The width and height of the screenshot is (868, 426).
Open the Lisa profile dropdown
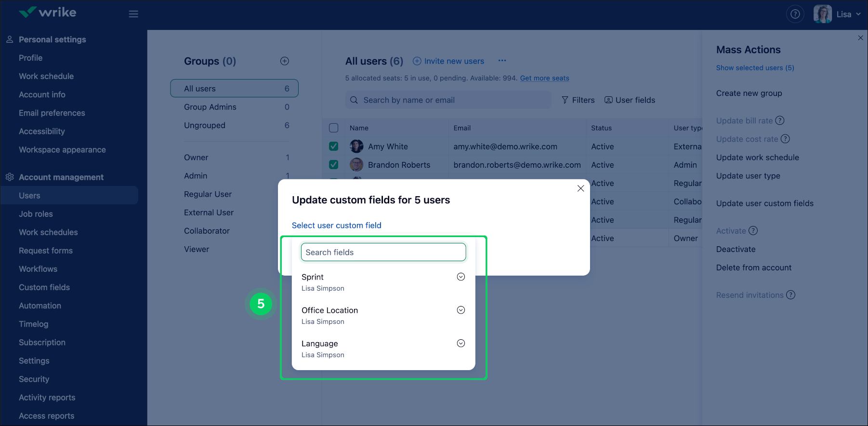click(x=838, y=14)
